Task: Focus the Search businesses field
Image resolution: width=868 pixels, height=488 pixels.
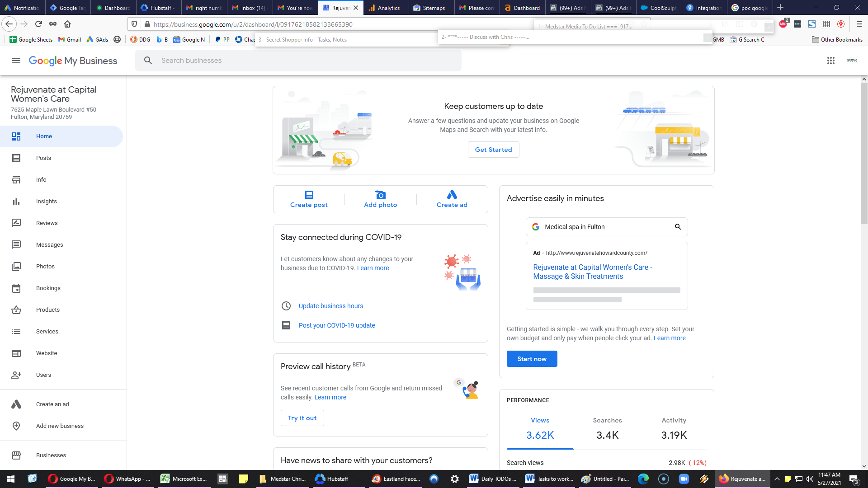Action: (298, 61)
